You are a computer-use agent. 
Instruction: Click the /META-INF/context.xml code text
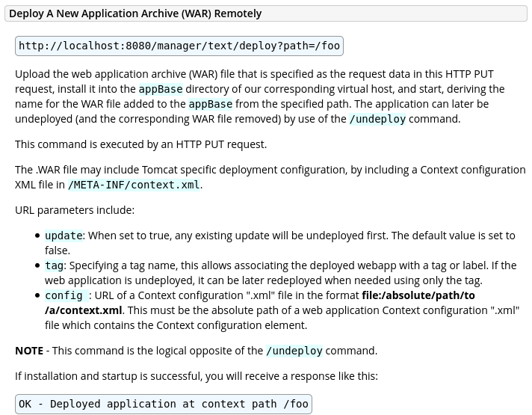[134, 185]
